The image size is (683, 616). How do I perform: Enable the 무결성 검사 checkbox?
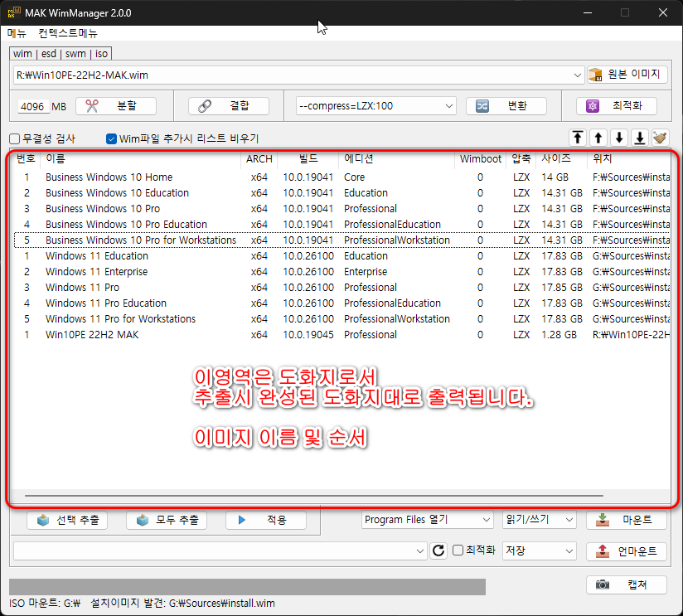14,139
